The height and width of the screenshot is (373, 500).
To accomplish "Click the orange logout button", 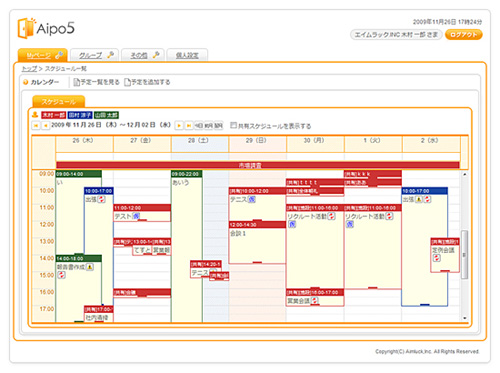I will pyautogui.click(x=464, y=35).
